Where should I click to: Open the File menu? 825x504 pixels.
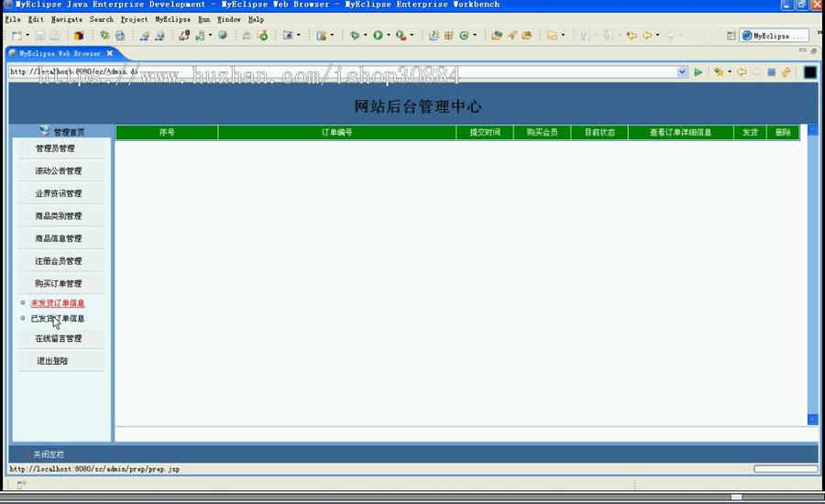tap(13, 19)
